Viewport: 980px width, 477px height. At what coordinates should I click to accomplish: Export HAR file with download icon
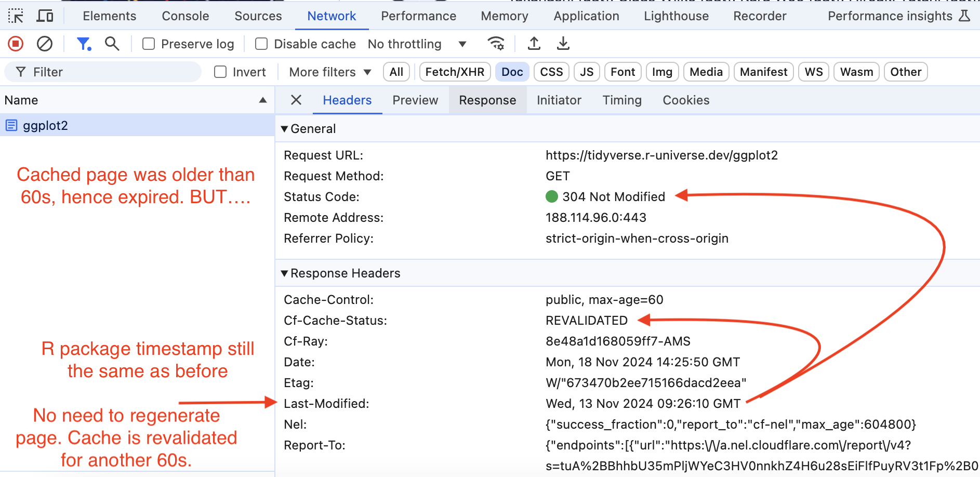563,44
